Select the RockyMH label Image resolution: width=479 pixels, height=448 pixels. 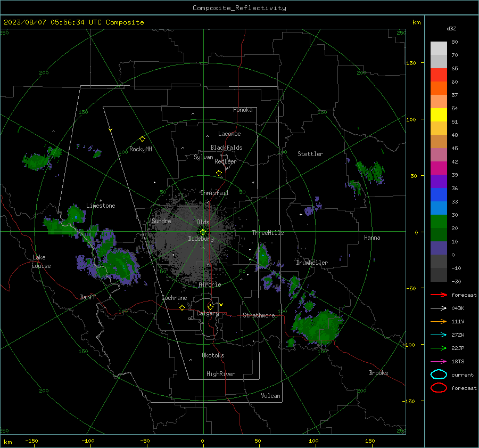click(141, 149)
